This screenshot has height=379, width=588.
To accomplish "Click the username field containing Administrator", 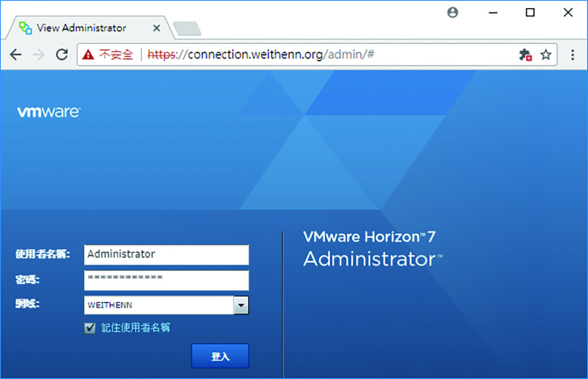I will [166, 254].
